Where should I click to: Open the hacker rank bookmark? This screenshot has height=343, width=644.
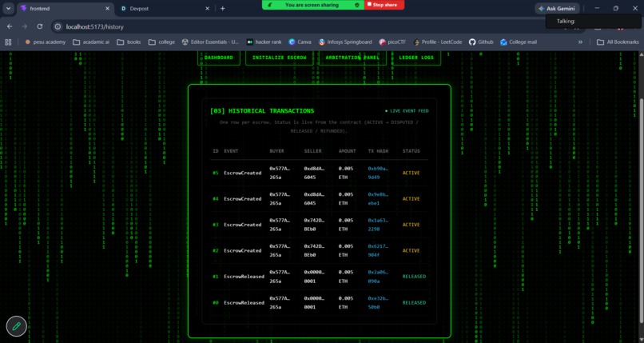pyautogui.click(x=264, y=42)
